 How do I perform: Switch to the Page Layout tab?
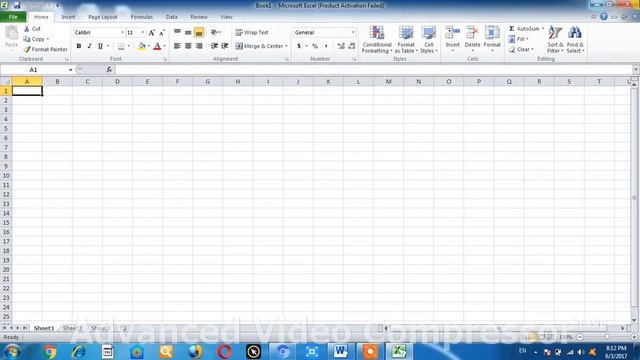click(x=102, y=17)
